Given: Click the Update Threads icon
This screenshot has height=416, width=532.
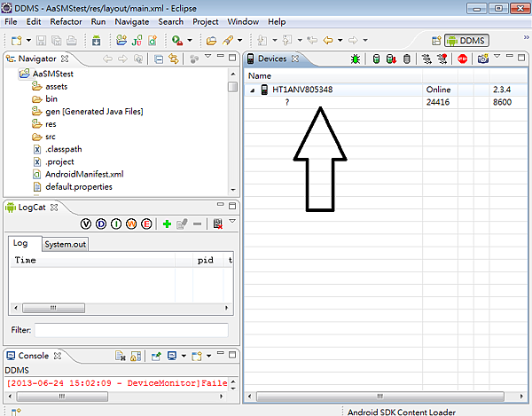Looking at the screenshot, I should [426, 59].
